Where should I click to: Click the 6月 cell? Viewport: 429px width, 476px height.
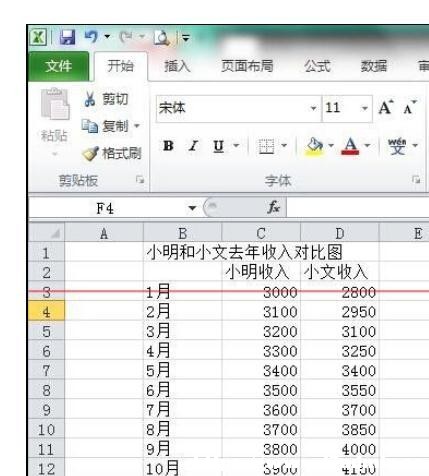pos(182,390)
